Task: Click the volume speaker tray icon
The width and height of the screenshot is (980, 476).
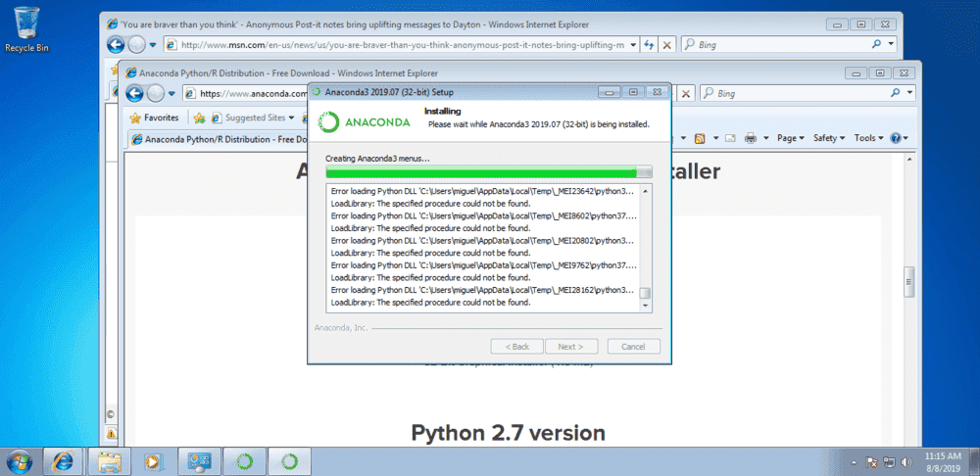Action: pyautogui.click(x=905, y=460)
